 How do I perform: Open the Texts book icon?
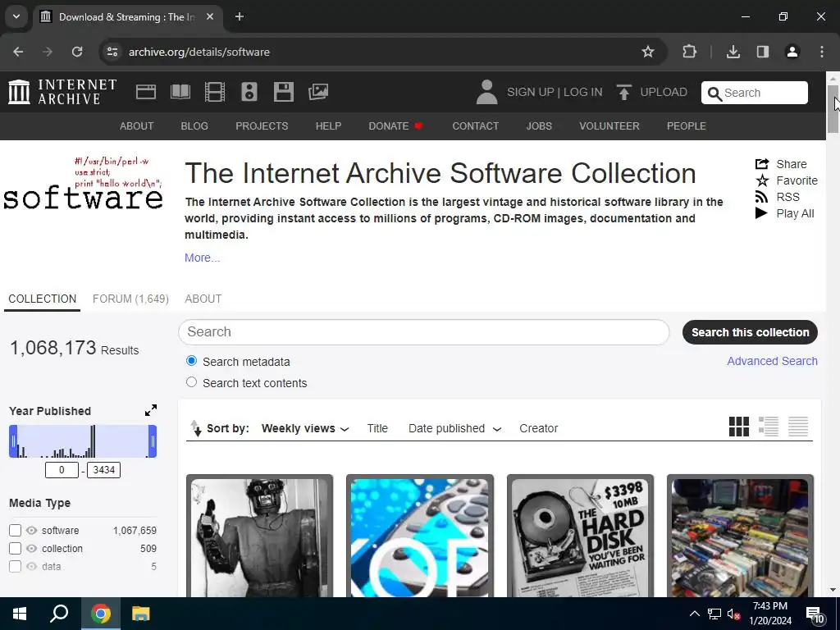[180, 92]
